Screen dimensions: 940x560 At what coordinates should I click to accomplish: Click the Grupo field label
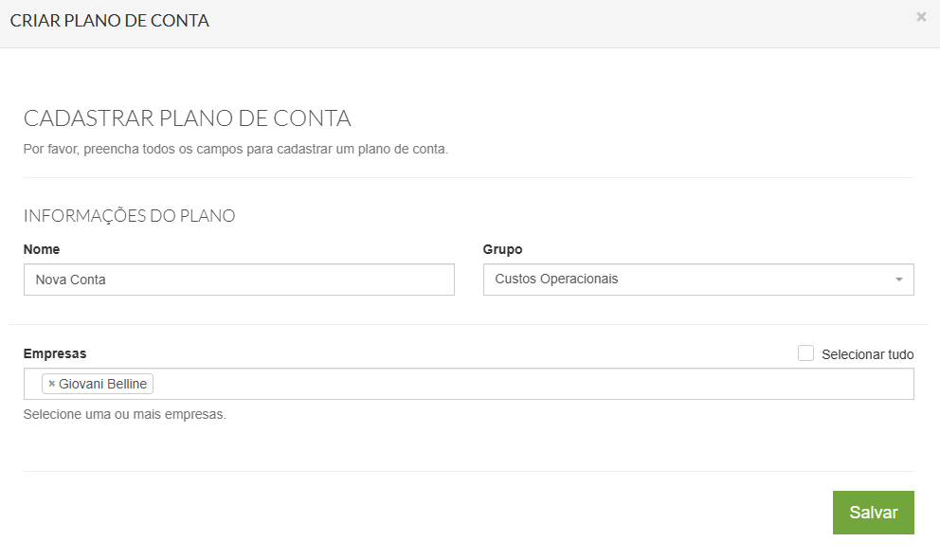pos(502,249)
